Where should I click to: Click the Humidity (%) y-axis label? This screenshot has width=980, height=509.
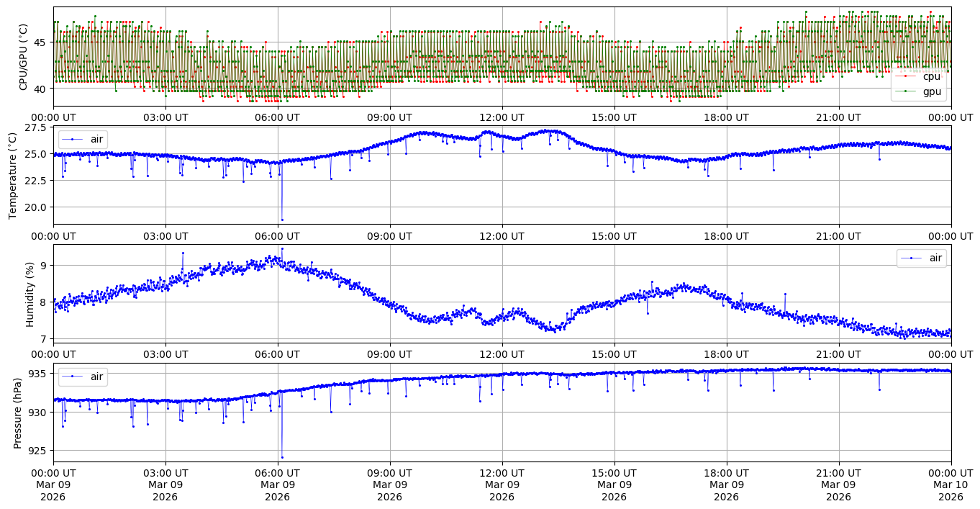30,294
